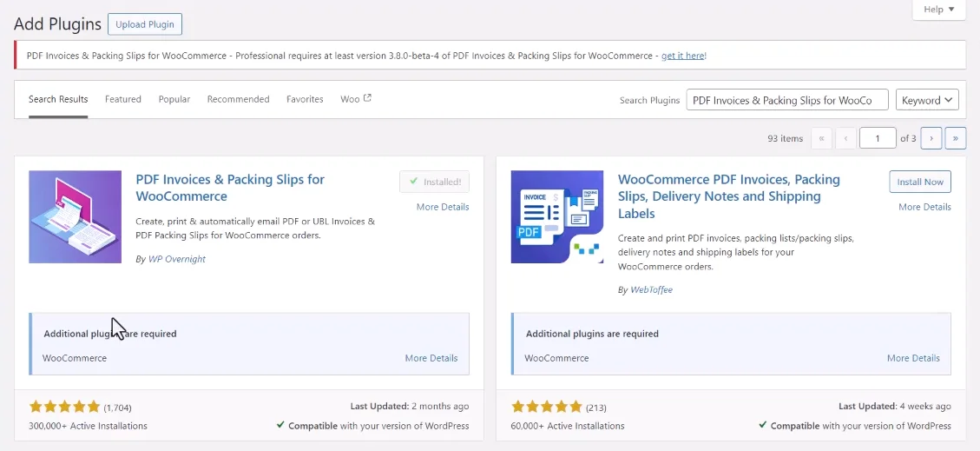Visit the WP Overnight author link
Image resolution: width=980 pixels, height=451 pixels.
click(x=177, y=259)
